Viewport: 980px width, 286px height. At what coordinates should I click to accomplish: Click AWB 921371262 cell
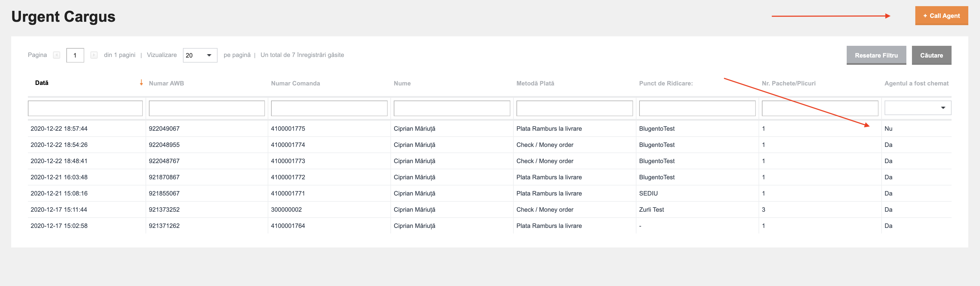click(x=164, y=226)
